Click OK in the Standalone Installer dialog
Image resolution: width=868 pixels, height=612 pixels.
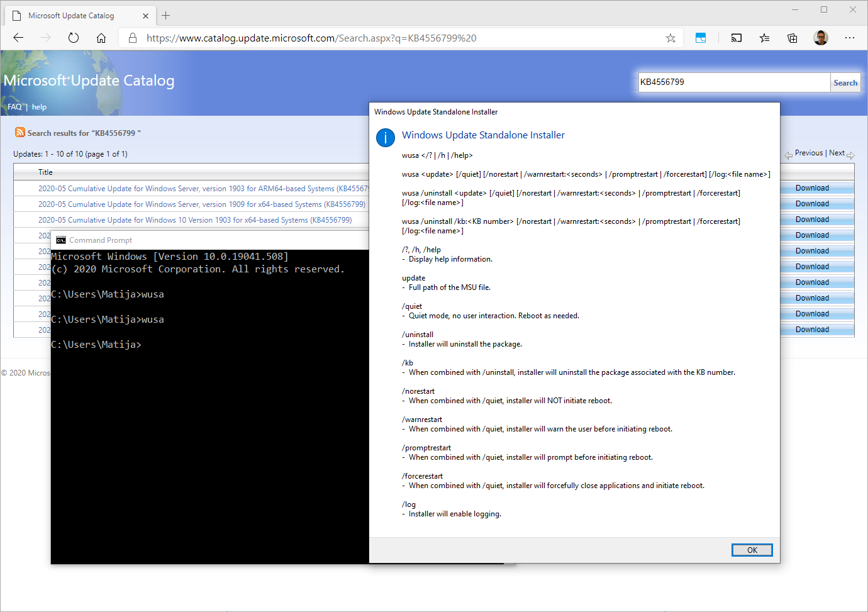[752, 550]
